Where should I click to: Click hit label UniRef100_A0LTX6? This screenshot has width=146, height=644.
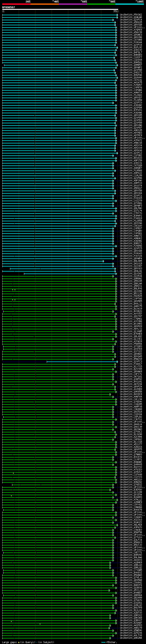tap(131, 635)
